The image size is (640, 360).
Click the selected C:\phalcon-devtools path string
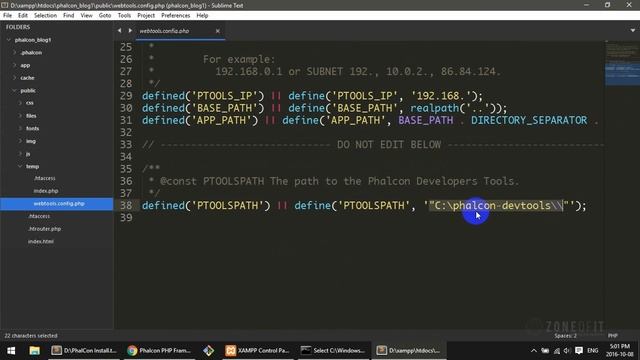tap(496, 206)
